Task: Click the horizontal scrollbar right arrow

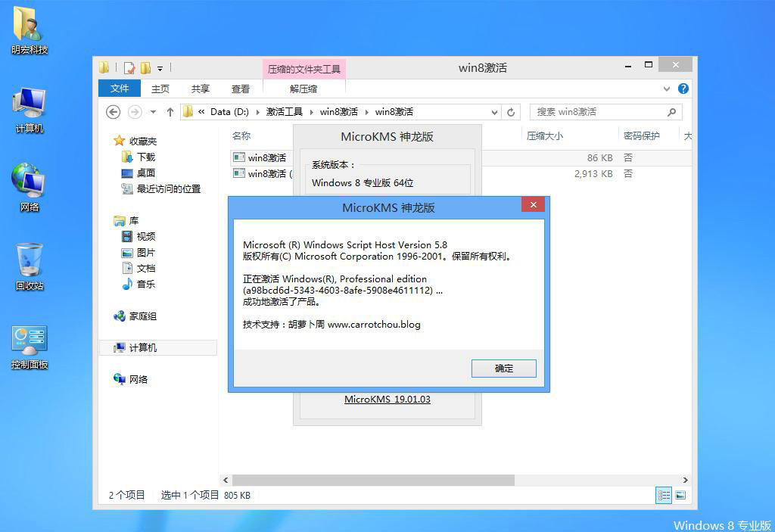Action: coord(685,480)
